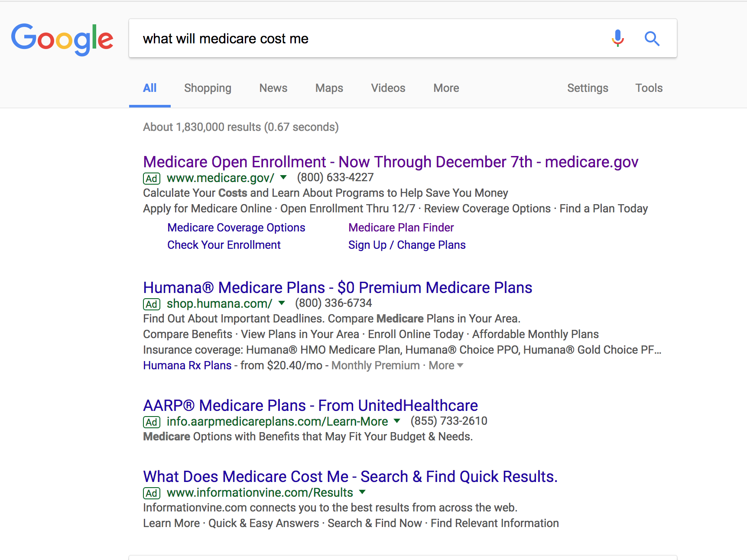The width and height of the screenshot is (747, 560).
Task: Switch to the Shopping tab
Action: [x=208, y=88]
